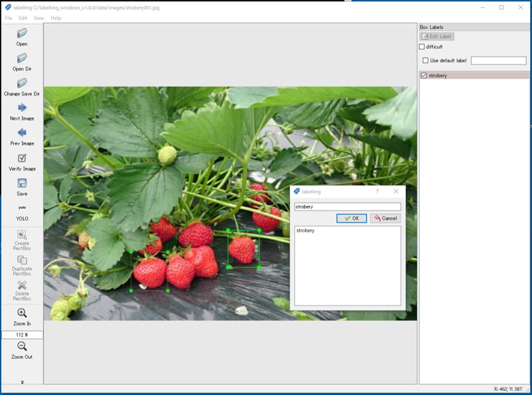Click the zoom percentage field showing 112%
Viewport: 532px width, 395px height.
click(x=21, y=334)
